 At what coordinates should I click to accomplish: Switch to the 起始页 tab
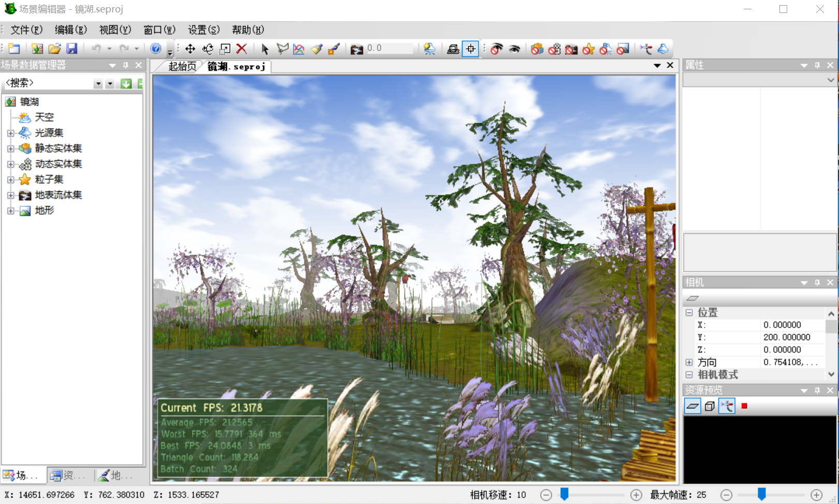[x=182, y=66]
